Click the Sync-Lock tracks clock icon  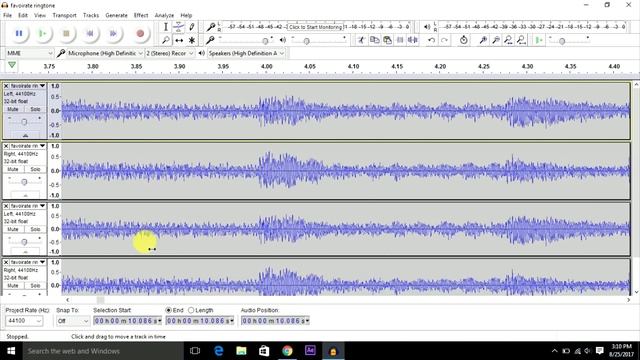coord(463,40)
